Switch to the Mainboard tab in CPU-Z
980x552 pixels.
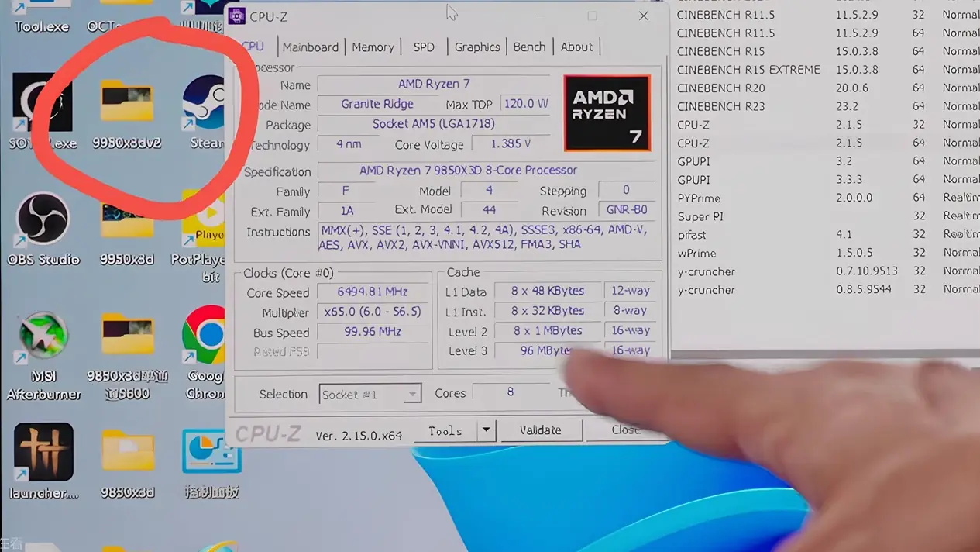pos(311,47)
